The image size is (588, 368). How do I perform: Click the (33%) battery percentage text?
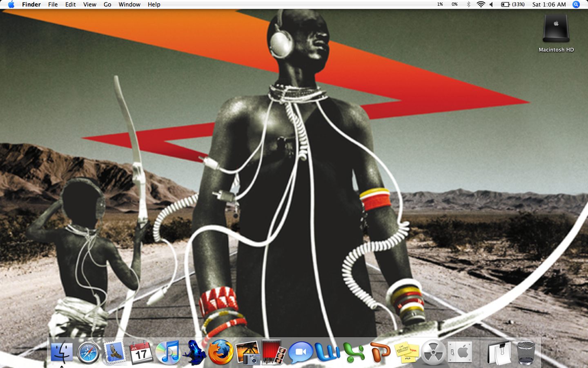tap(518, 4)
